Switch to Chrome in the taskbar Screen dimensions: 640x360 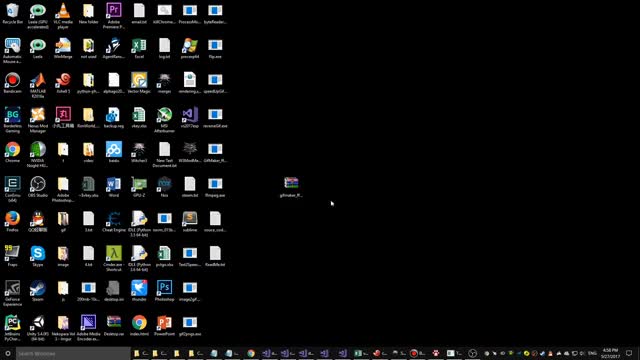point(251,353)
